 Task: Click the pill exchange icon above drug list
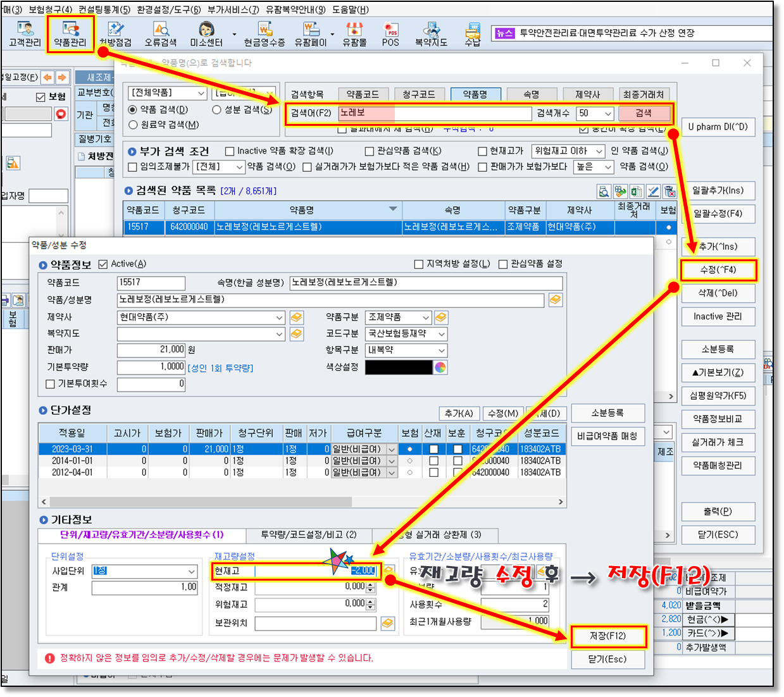pyautogui.click(x=620, y=191)
